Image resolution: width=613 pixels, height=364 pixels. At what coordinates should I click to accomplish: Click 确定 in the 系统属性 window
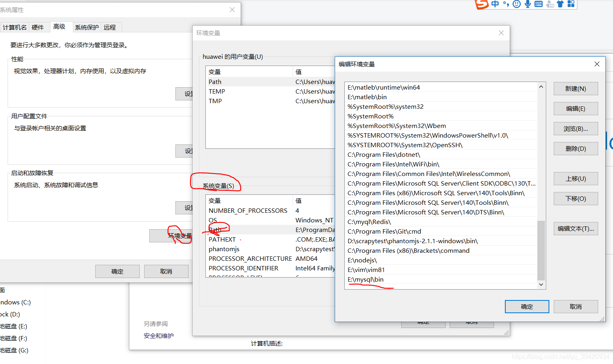pyautogui.click(x=117, y=272)
